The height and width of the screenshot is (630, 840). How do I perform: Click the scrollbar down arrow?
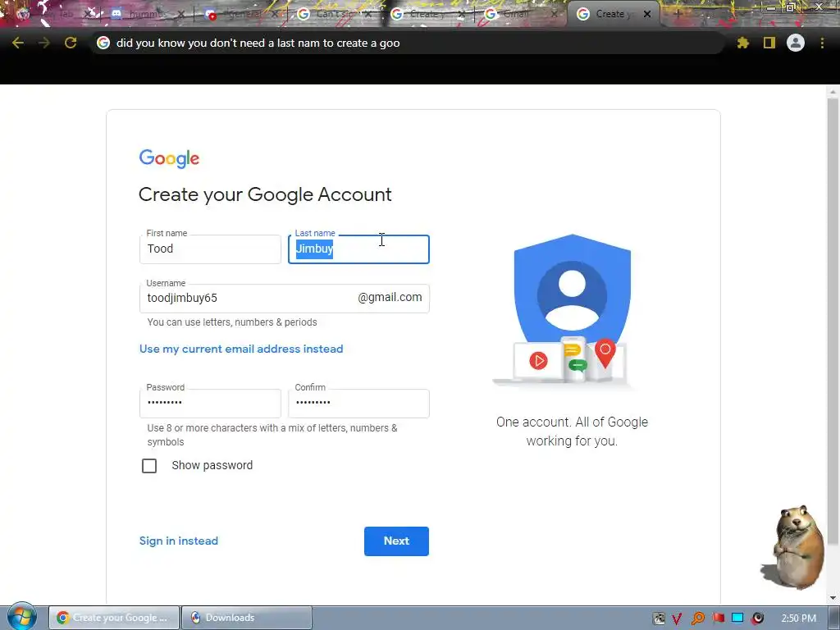(833, 597)
